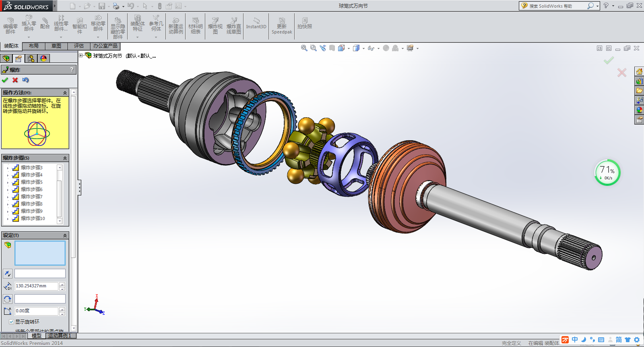Click the 71% circular speed indicator
644x347 pixels.
(607, 172)
